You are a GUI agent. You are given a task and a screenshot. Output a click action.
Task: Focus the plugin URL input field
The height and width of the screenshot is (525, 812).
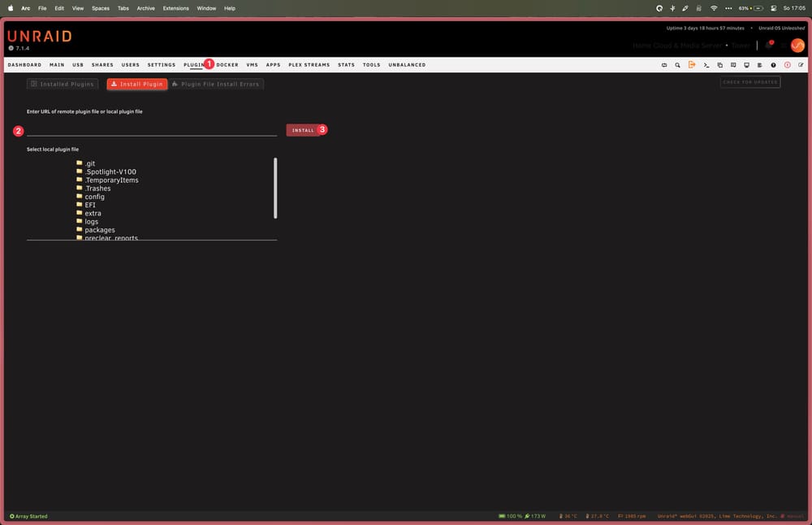pyautogui.click(x=152, y=130)
